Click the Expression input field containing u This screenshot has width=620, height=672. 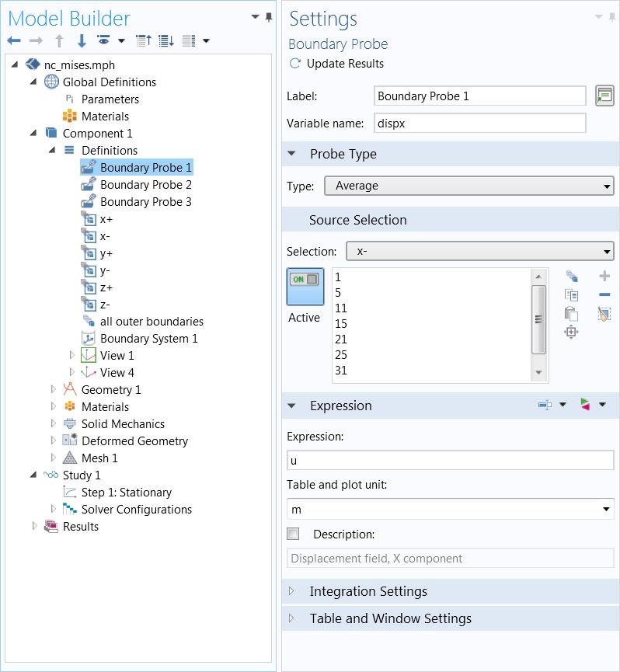tap(451, 460)
